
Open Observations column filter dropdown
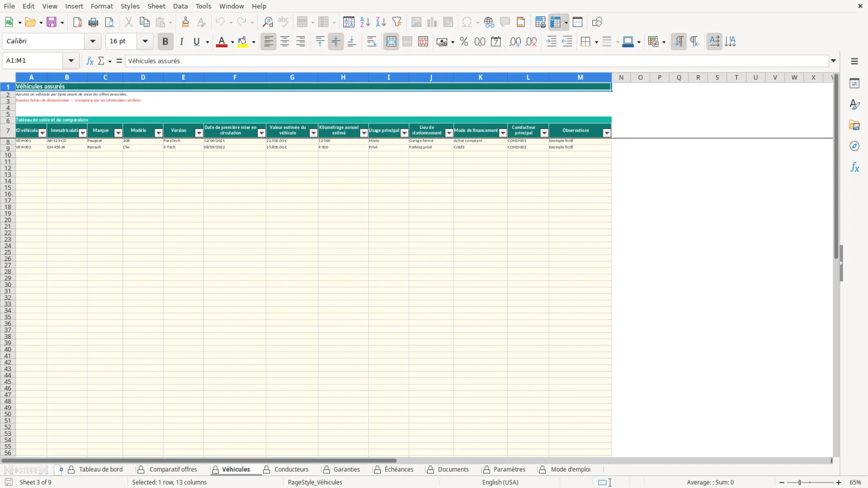click(x=607, y=133)
